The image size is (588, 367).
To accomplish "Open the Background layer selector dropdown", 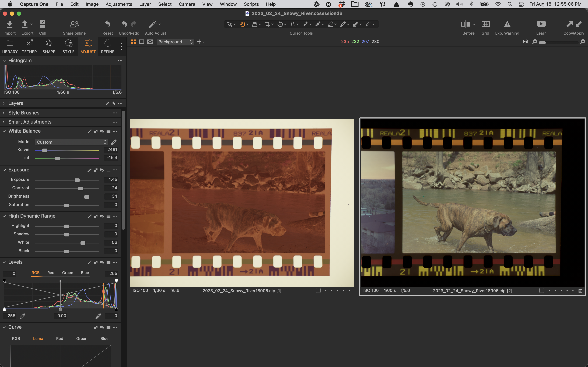I will pos(175,42).
